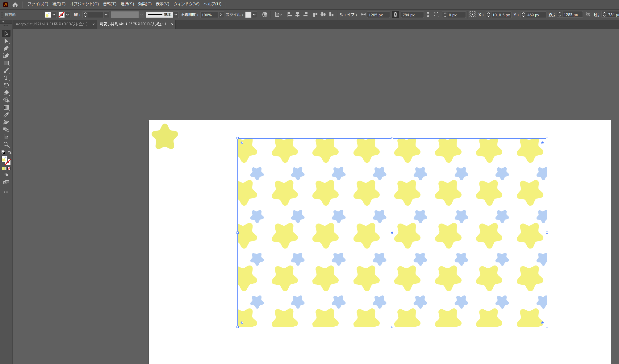Open the fill color dropdown in the control bar

[x=53, y=15]
